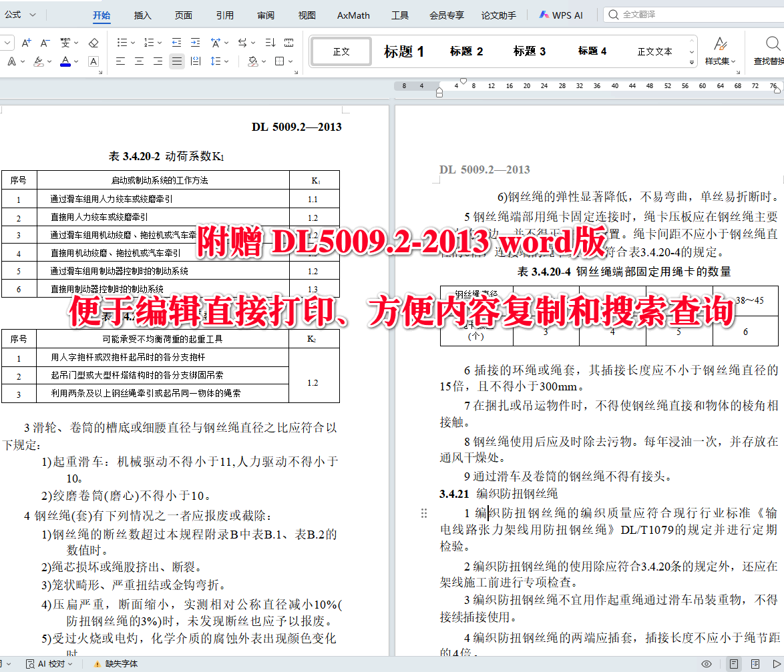784x672 pixels.
Task: Decrease paragraph indent
Action: click(x=176, y=43)
